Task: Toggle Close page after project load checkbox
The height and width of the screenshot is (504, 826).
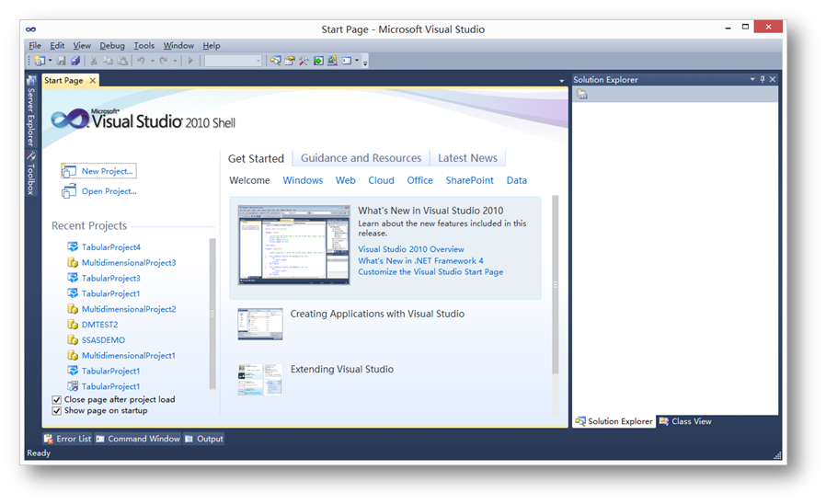Action: [57, 400]
